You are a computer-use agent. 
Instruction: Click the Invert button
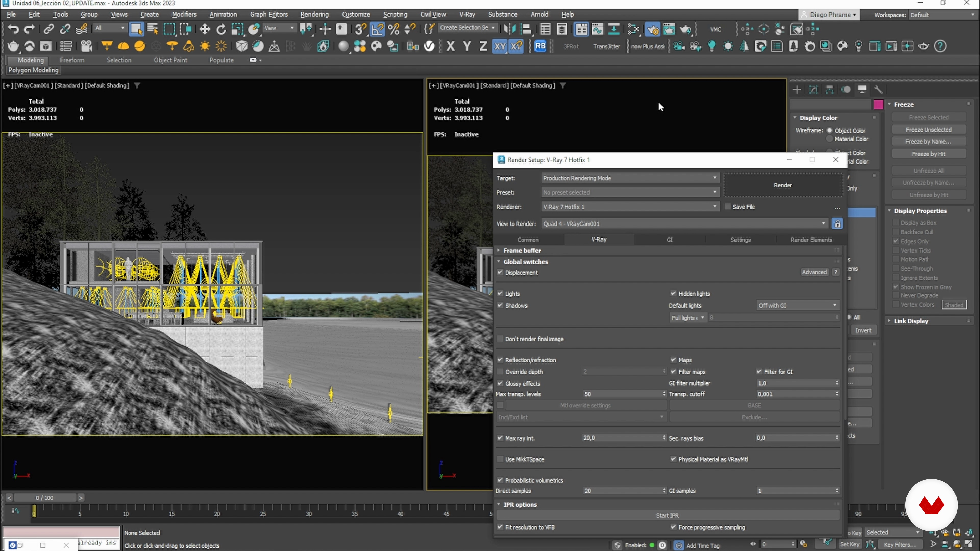pos(863,330)
